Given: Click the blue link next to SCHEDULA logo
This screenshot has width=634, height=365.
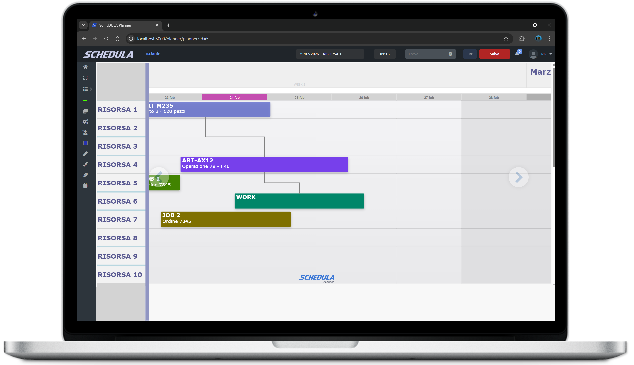Looking at the screenshot, I should click(x=152, y=53).
